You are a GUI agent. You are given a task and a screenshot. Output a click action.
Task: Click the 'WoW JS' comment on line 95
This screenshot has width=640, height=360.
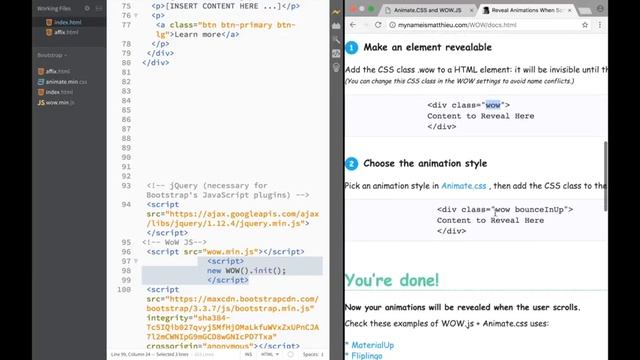(x=174, y=242)
